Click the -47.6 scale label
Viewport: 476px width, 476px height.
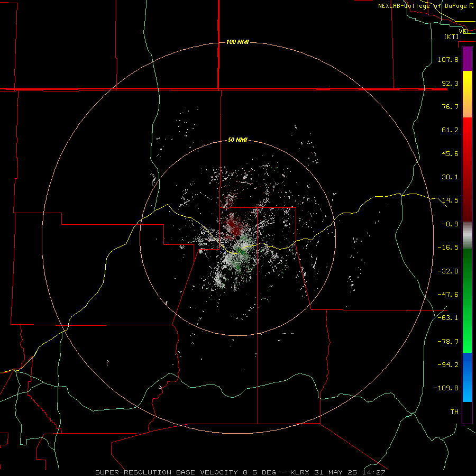pyautogui.click(x=448, y=295)
